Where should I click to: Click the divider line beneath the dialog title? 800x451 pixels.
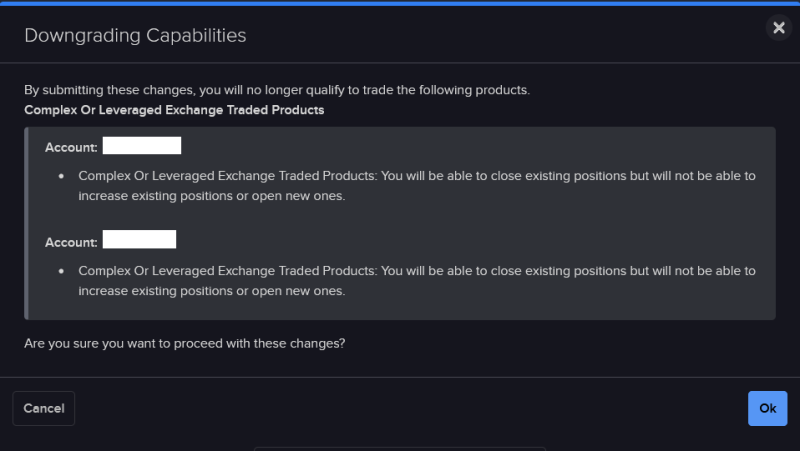coord(400,63)
